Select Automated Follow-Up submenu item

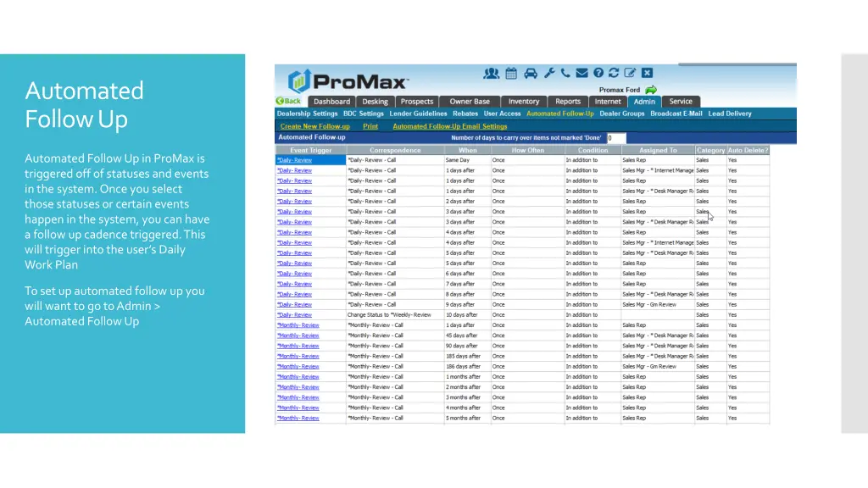[x=559, y=114]
